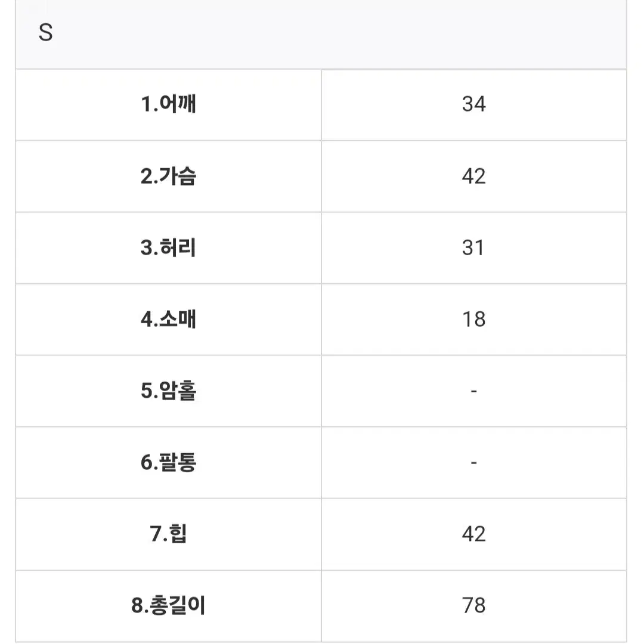Viewport: 644px width, 644px height.
Task: Click the 2.가슴 chest label cell
Action: [168, 177]
